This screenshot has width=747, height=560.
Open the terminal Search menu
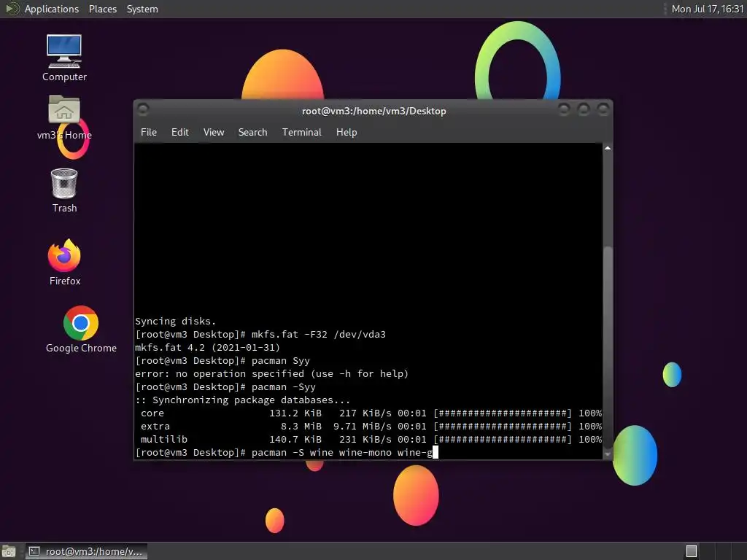click(x=252, y=133)
